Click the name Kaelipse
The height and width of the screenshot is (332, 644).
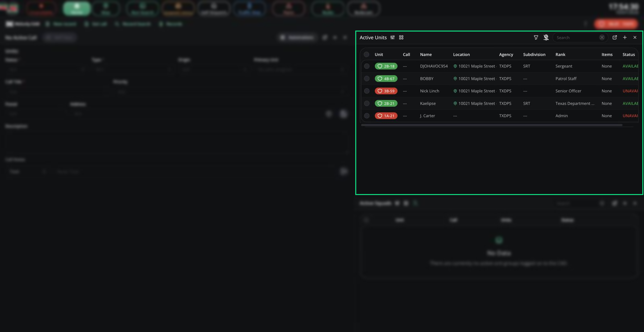point(428,103)
